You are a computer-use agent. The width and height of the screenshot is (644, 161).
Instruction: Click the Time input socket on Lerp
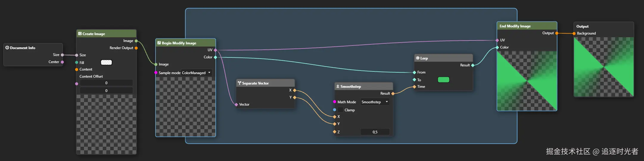coord(414,87)
